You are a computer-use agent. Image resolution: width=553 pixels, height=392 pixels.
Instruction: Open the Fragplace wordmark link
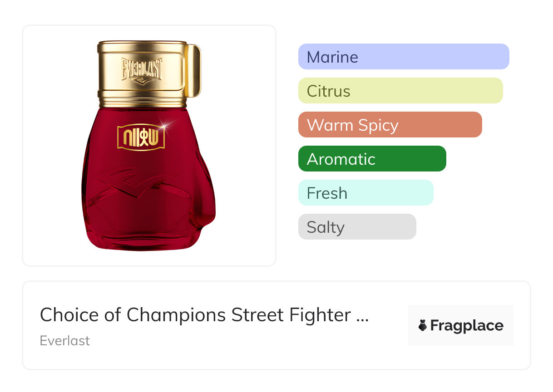pyautogui.click(x=467, y=326)
